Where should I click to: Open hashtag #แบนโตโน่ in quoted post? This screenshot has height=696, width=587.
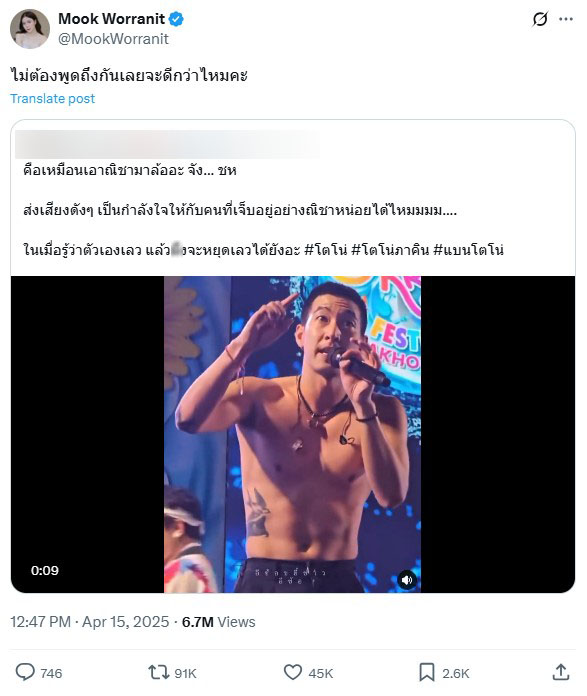[x=468, y=250]
